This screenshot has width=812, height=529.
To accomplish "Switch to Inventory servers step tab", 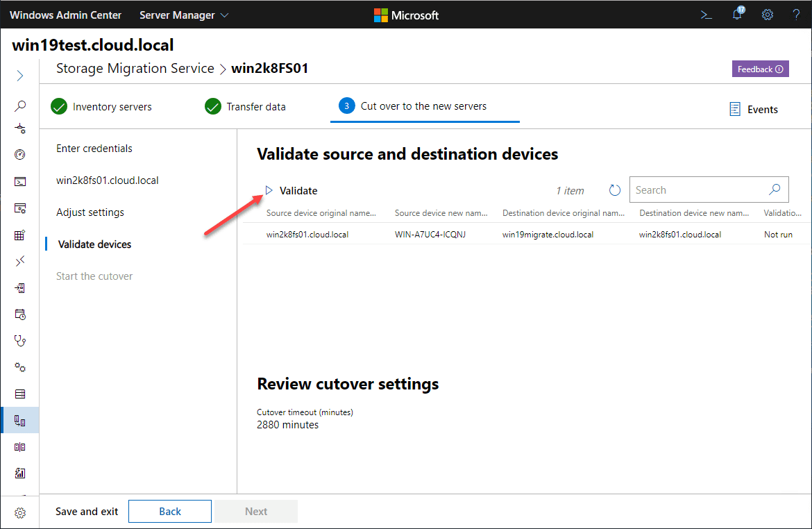I will [x=101, y=107].
